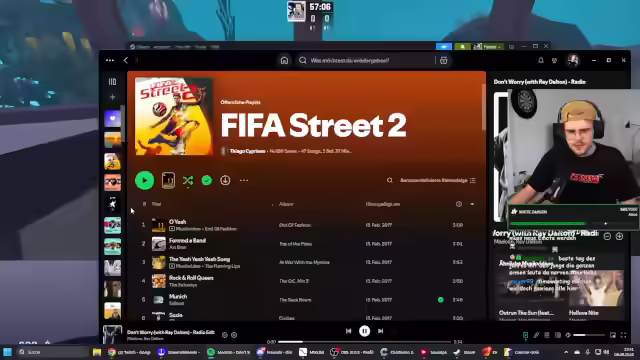640x360 pixels.
Task: Skip to the next track
Action: (380, 331)
